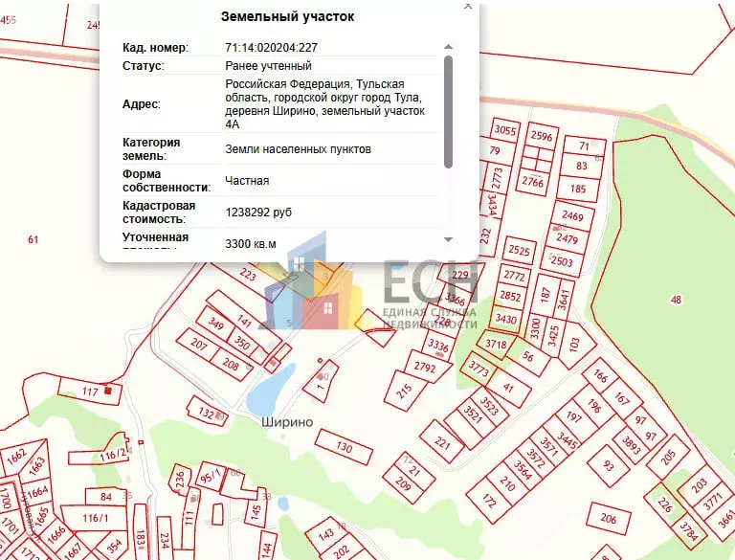The height and width of the screenshot is (560, 735).
Task: Click the address text mentioning деревня Ширино
Action: pyautogui.click(x=325, y=104)
